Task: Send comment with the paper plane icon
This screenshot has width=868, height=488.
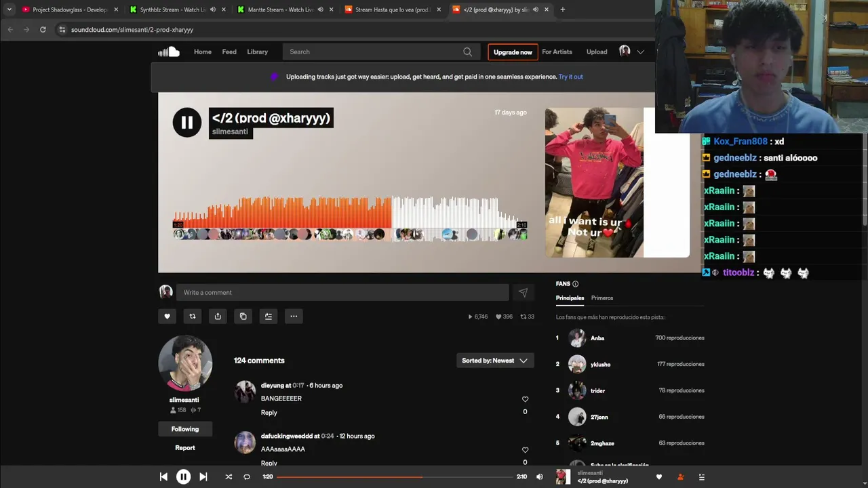Action: click(523, 293)
